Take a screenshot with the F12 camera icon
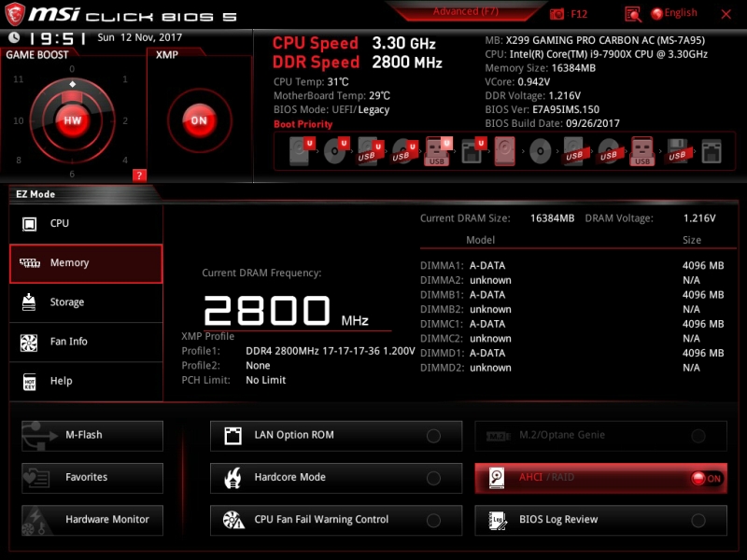Screen dimensions: 747x560 [557, 14]
